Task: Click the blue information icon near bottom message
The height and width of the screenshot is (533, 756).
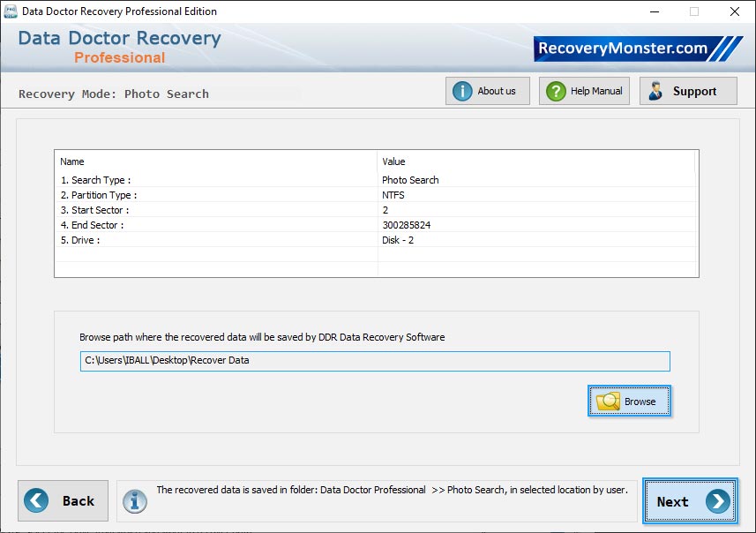Action: point(133,500)
